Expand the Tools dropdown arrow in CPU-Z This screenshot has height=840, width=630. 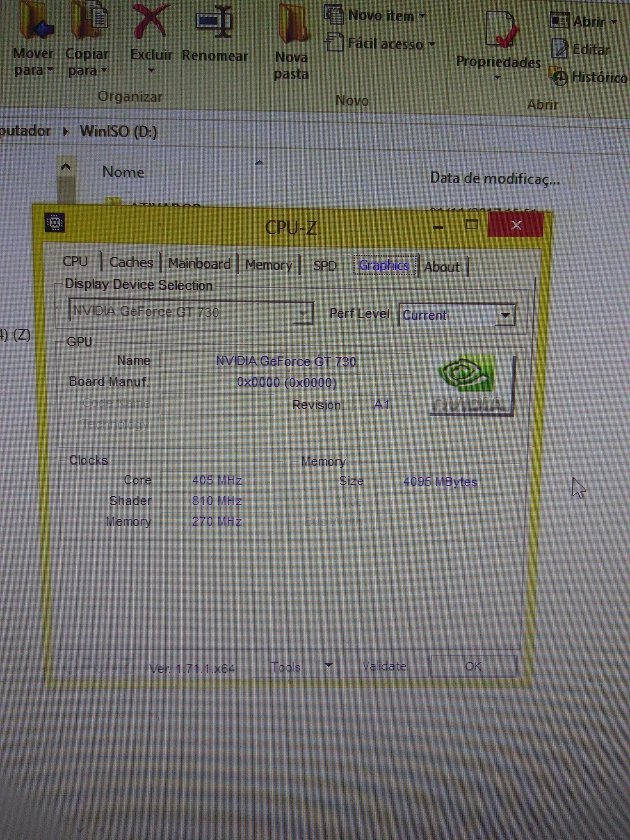pyautogui.click(x=329, y=665)
